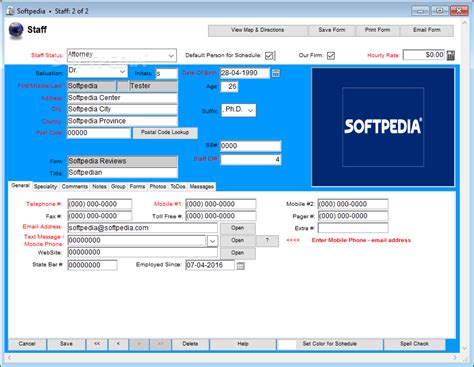Toggle the Our Firm checkbox
Screen dimensions: 474x367
click(x=331, y=55)
